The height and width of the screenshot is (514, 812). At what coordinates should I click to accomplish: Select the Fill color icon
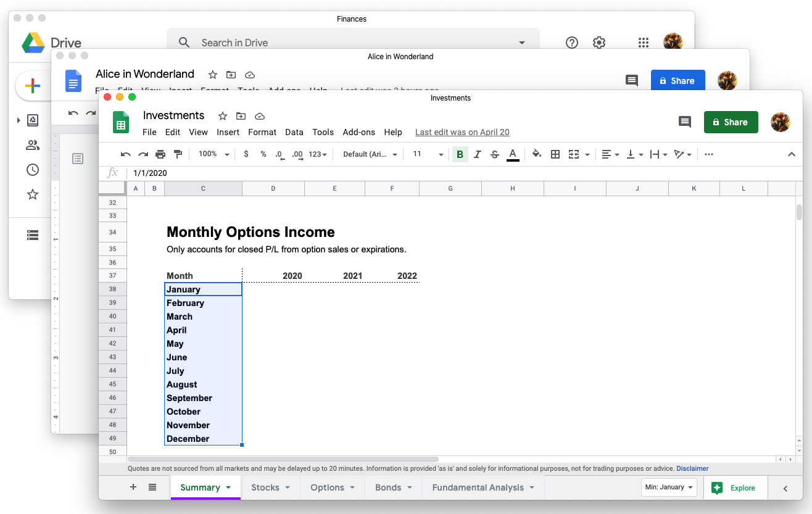pos(536,154)
